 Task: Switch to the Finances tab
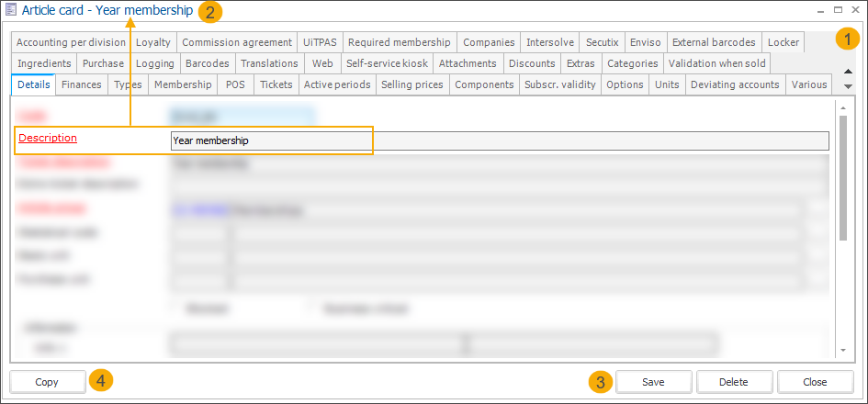[x=82, y=84]
